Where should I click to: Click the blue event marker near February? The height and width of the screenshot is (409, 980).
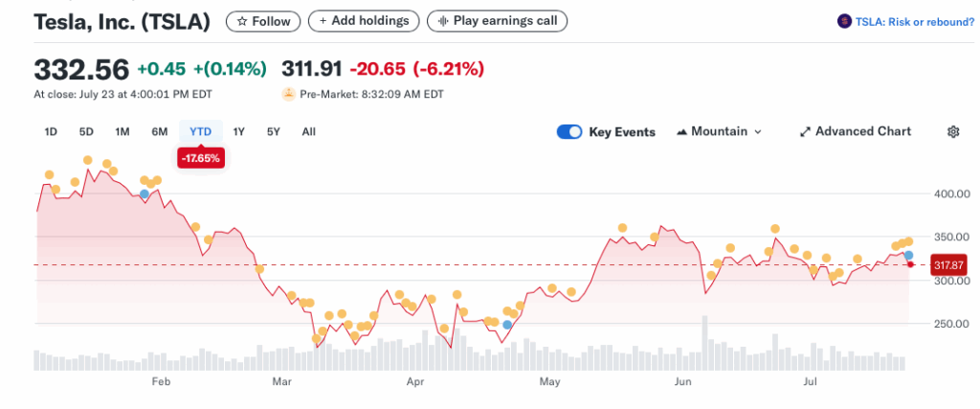(x=145, y=194)
